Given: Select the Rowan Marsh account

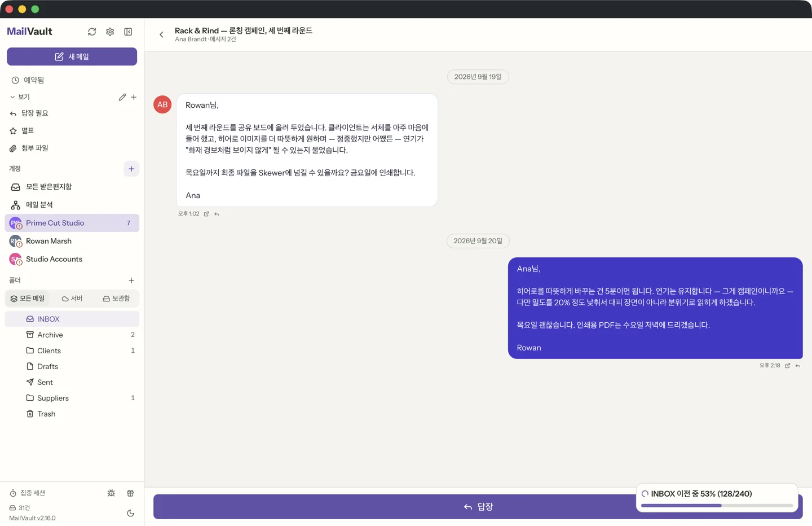Looking at the screenshot, I should click(72, 241).
